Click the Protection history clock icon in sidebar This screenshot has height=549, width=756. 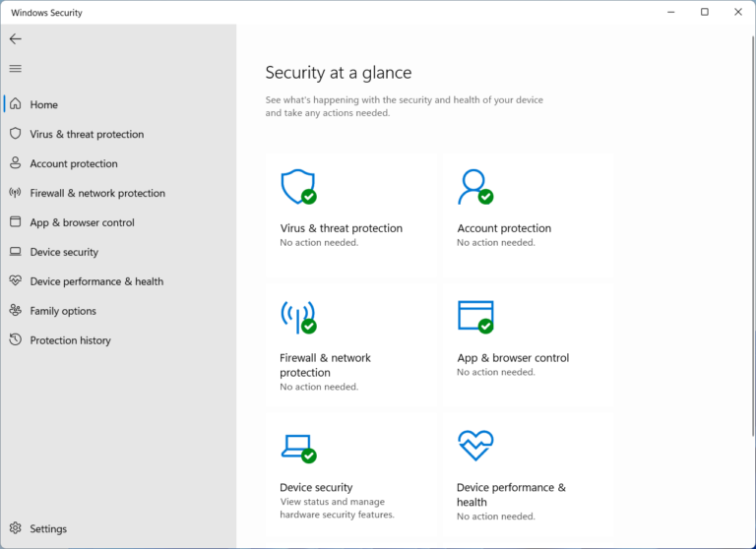point(16,339)
